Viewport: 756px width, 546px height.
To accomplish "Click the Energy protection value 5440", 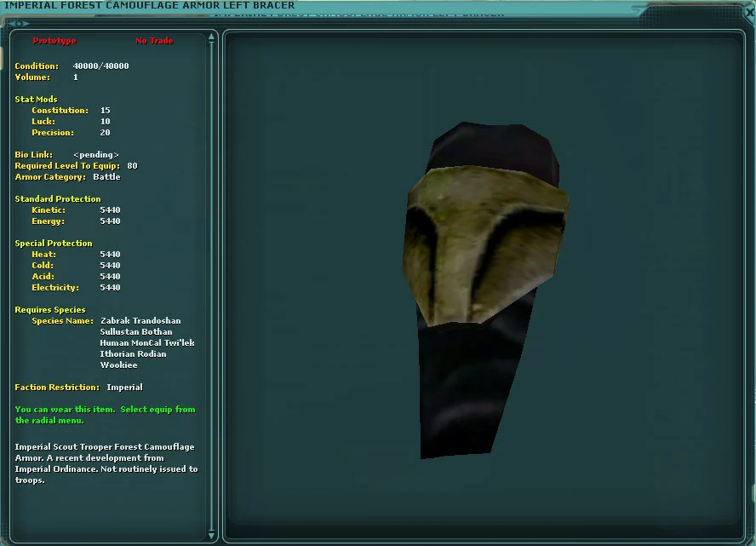I will pyautogui.click(x=110, y=221).
